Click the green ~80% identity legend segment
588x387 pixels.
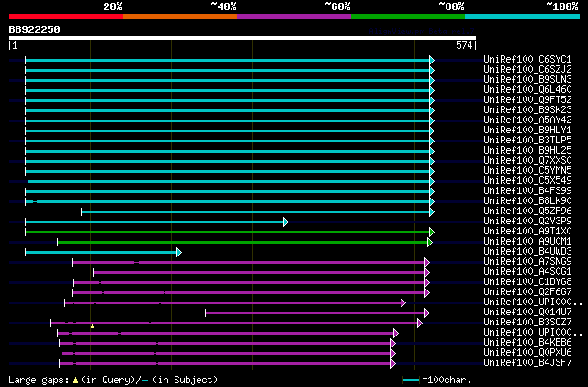408,17
